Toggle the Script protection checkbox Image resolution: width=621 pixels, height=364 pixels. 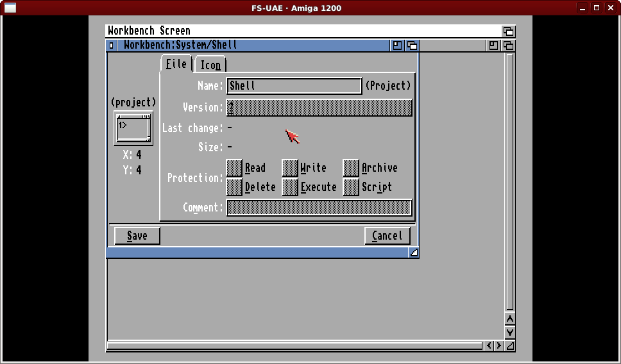click(x=351, y=186)
